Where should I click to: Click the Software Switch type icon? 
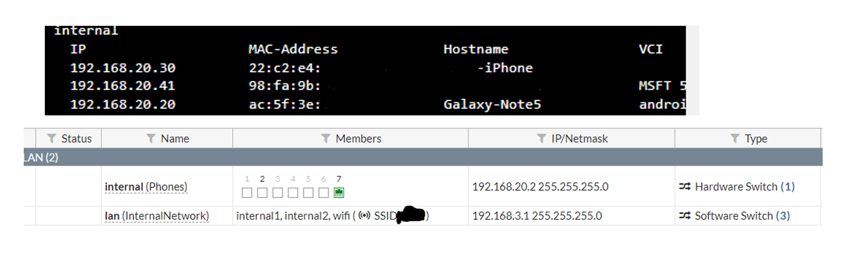[x=685, y=216]
